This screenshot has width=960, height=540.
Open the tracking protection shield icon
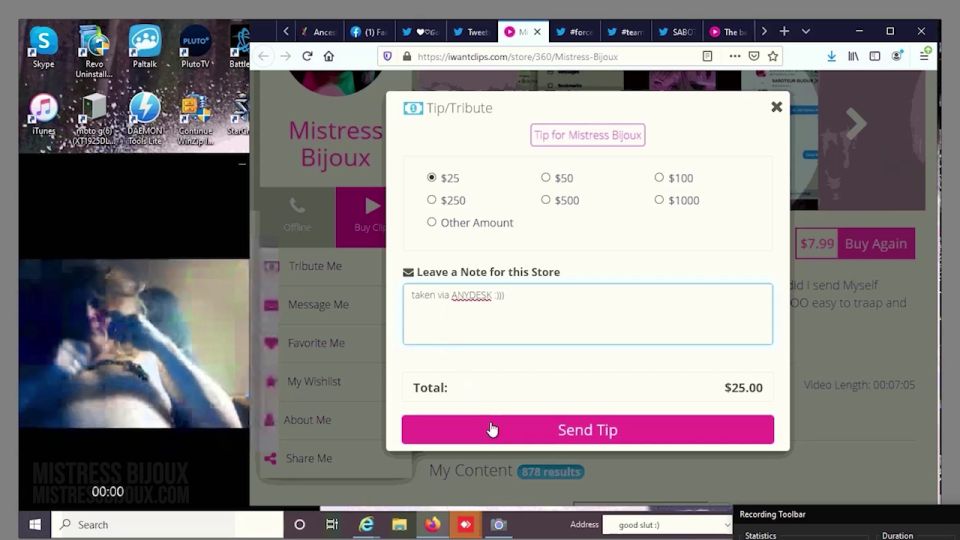(387, 56)
